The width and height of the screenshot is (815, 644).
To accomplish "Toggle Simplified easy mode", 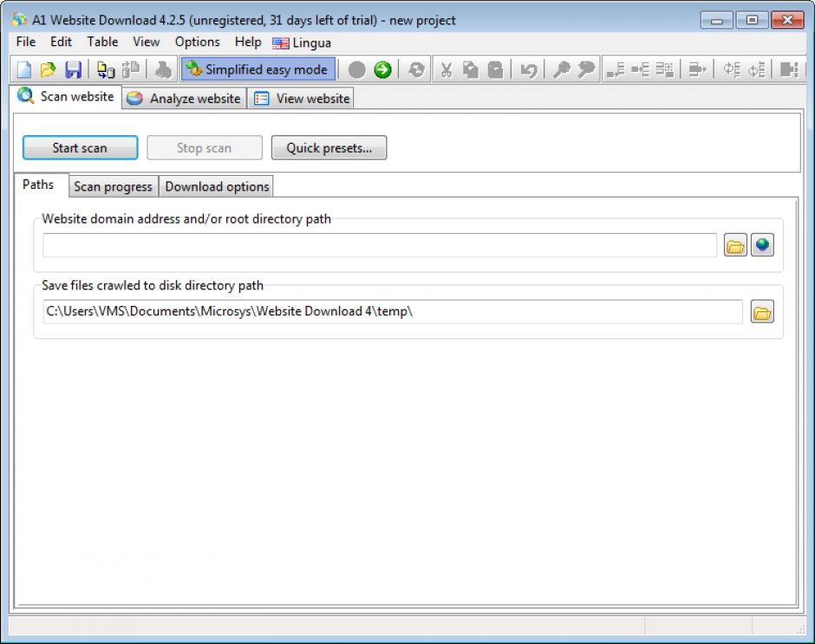I will point(258,69).
